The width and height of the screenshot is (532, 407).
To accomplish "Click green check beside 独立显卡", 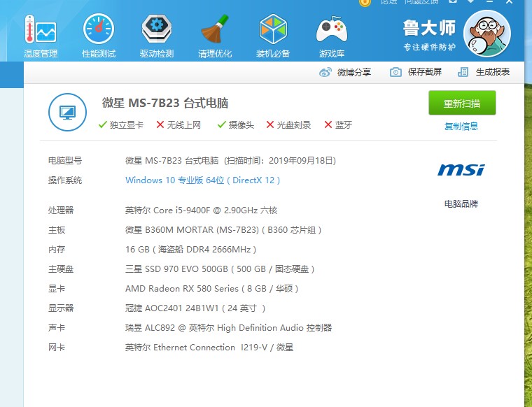I will point(102,124).
